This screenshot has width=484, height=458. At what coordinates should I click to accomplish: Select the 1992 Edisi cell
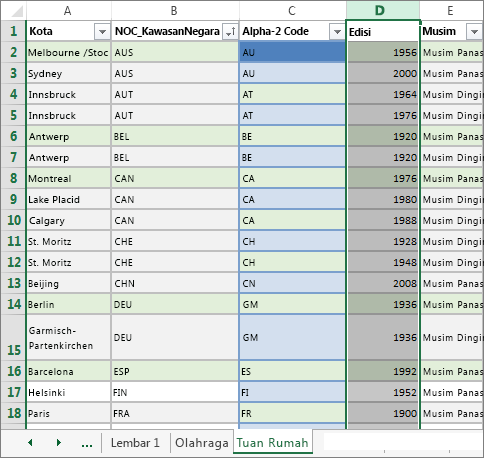383,371
